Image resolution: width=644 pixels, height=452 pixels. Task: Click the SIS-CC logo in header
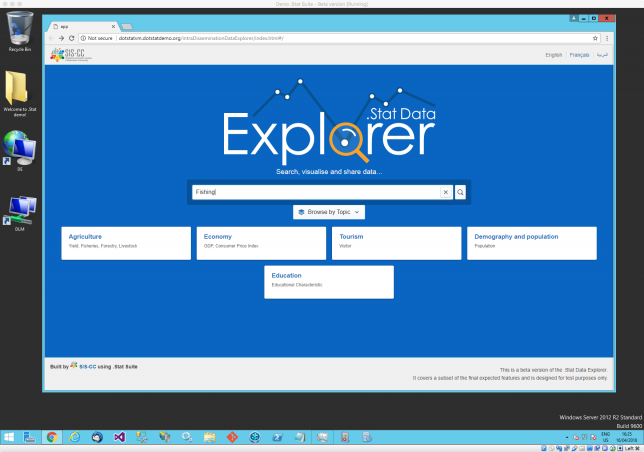[x=71, y=55]
